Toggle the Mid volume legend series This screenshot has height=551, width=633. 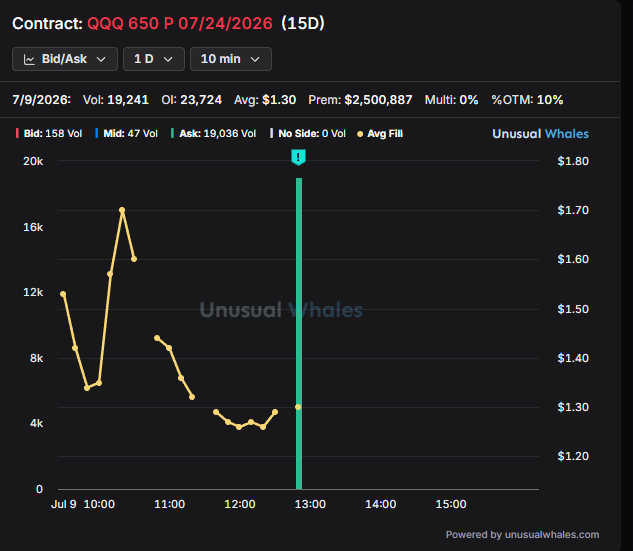click(x=126, y=134)
